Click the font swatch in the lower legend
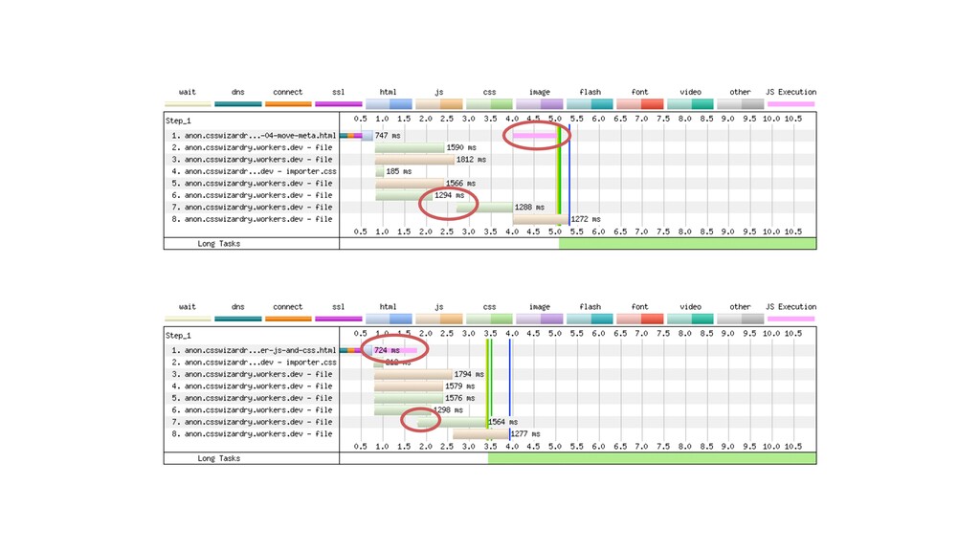980x551 pixels. [640, 319]
